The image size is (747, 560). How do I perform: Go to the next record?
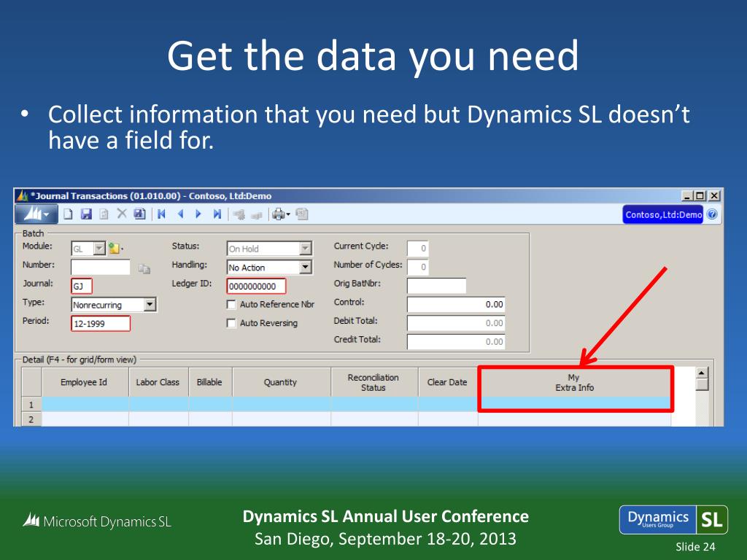[x=198, y=214]
